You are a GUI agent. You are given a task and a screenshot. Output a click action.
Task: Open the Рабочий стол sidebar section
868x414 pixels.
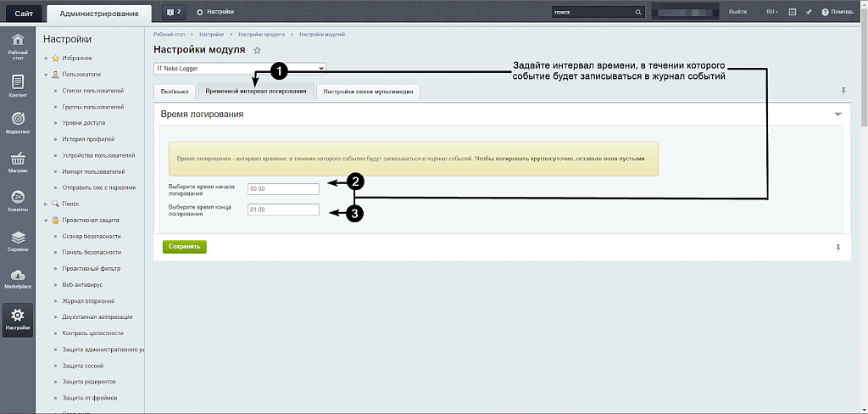(18, 48)
